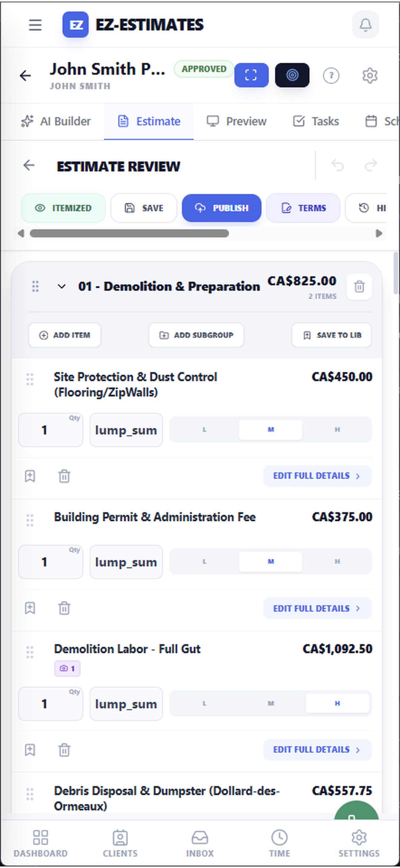Edit full details of Demolition Labor
Image resolution: width=400 pixels, height=868 pixels.
(x=316, y=750)
